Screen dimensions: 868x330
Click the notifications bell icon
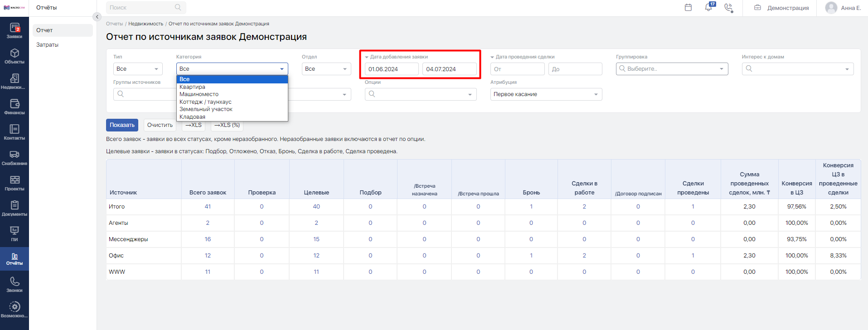[708, 8]
